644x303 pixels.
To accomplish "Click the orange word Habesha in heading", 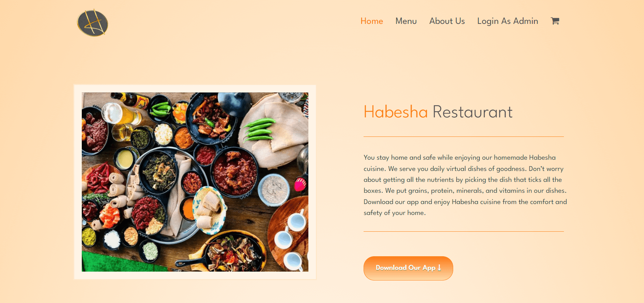I will coord(396,112).
